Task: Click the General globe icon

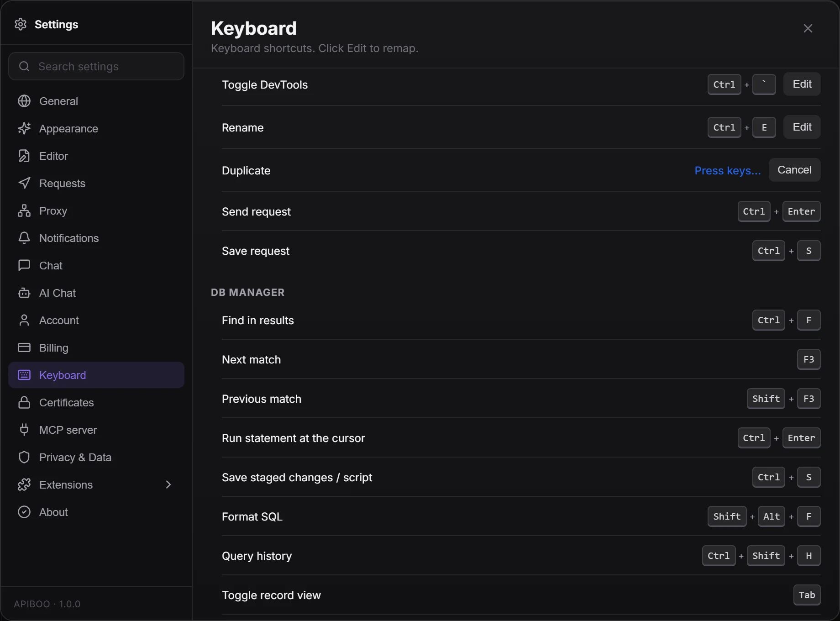Action: pos(24,101)
